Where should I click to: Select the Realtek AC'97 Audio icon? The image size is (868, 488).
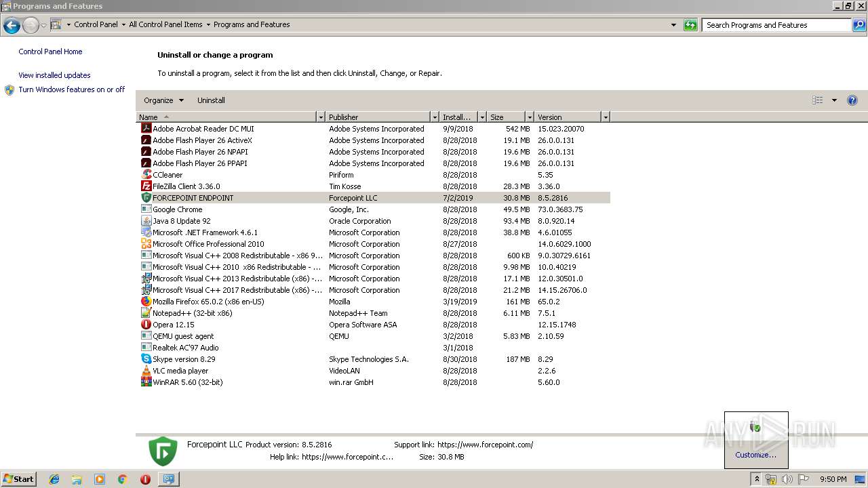tap(146, 347)
